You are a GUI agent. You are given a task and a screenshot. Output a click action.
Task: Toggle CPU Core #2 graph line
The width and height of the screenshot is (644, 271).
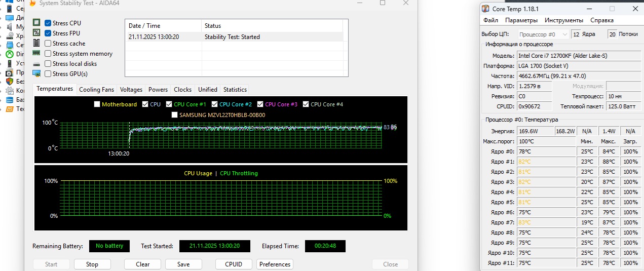tap(215, 104)
